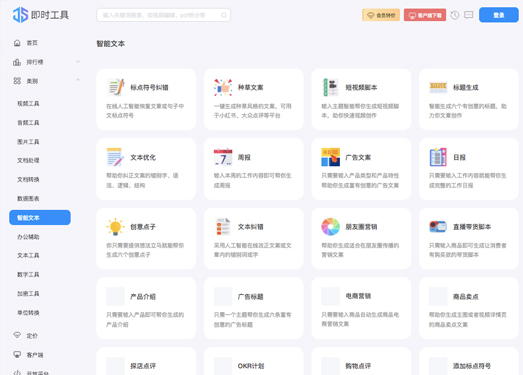Open 创意点子 lightbulb icon

[x=115, y=227]
